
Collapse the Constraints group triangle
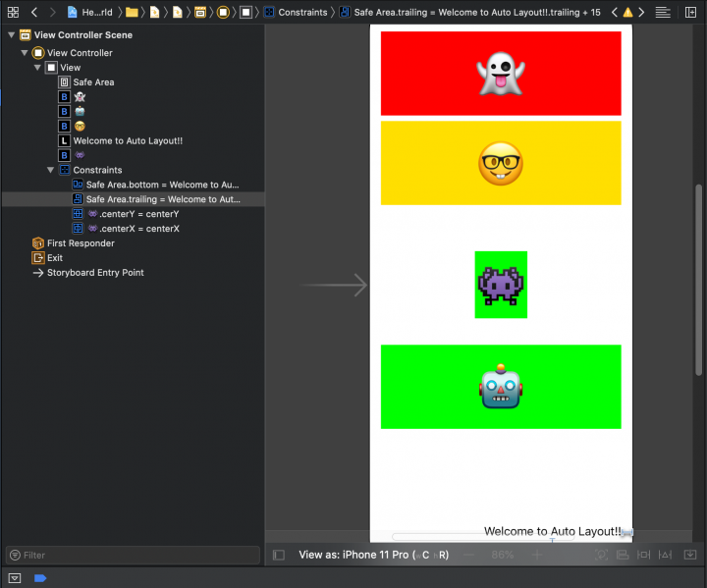pyautogui.click(x=50, y=170)
